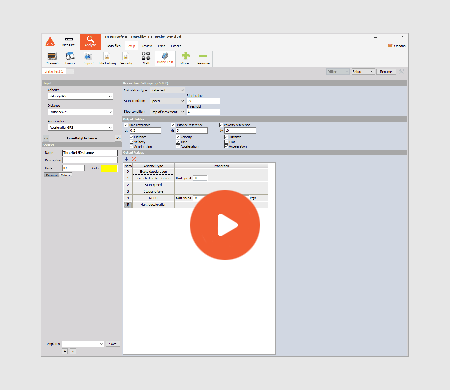Switch to the orange-highlighted ribbon tab
This screenshot has width=450, height=390.
tap(132, 46)
